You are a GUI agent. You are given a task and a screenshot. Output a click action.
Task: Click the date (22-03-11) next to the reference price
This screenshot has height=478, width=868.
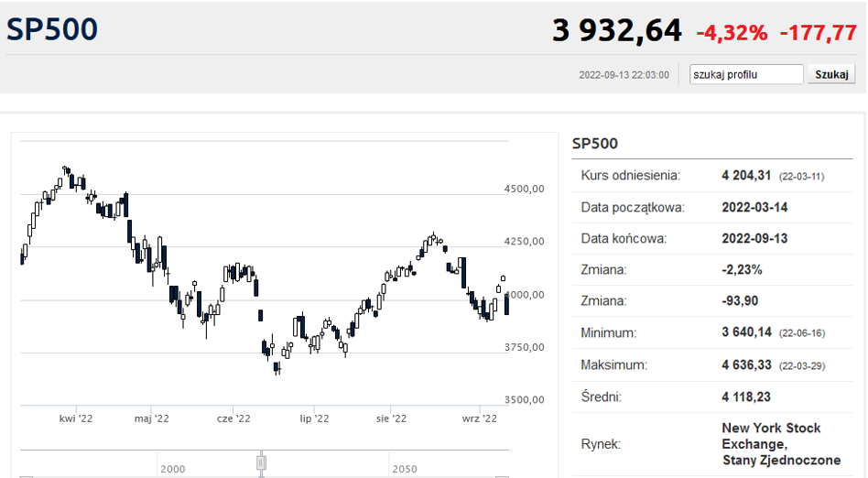tap(801, 177)
